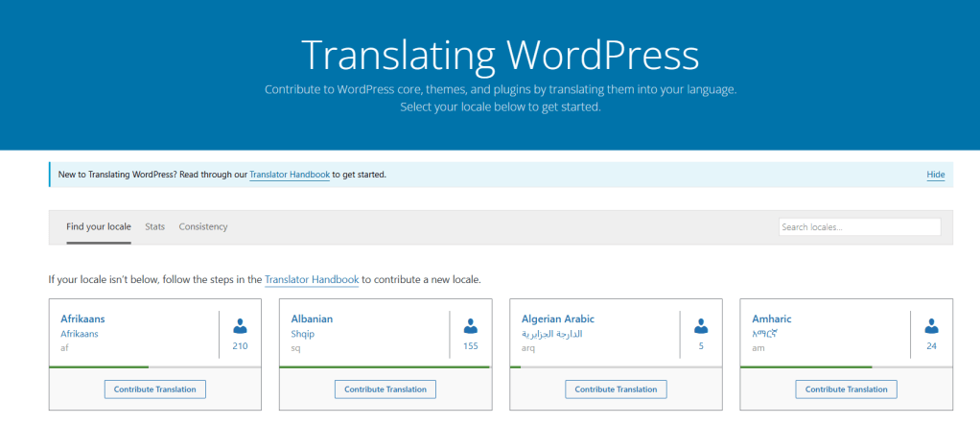Click the 5 contributor count on Algerian Arabic
Screen dimensions: 980x424
point(701,346)
